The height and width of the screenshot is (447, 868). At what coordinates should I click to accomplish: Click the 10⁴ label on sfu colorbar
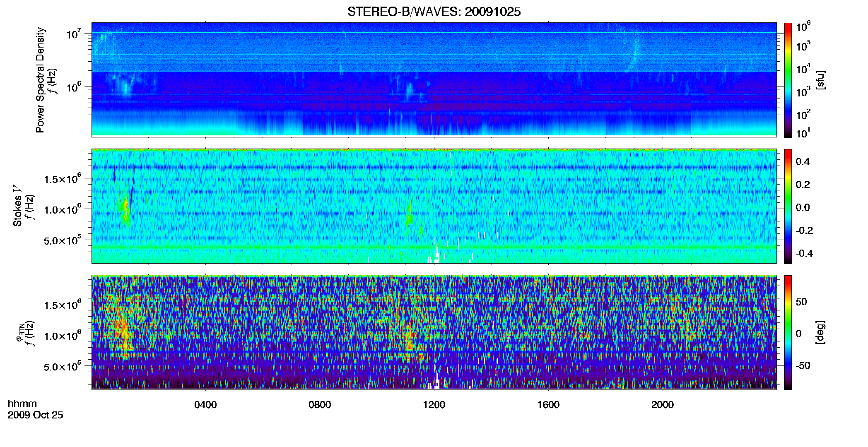(x=803, y=69)
